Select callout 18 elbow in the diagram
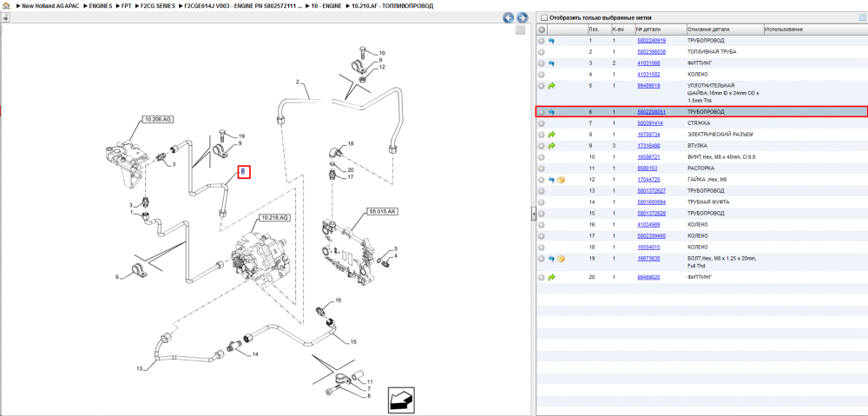Viewport: 868px width, 416px height. [351, 143]
